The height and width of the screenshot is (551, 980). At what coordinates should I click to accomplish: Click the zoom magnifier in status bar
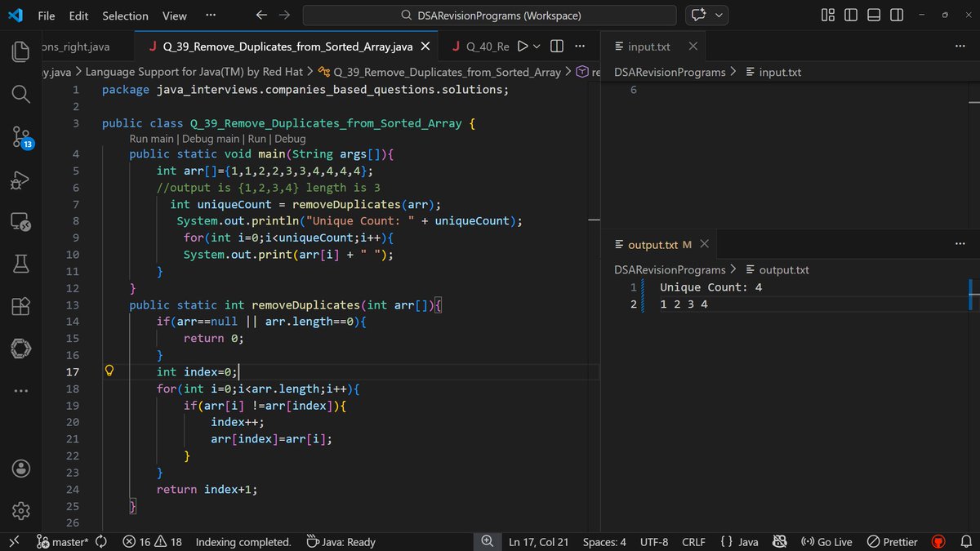click(488, 542)
